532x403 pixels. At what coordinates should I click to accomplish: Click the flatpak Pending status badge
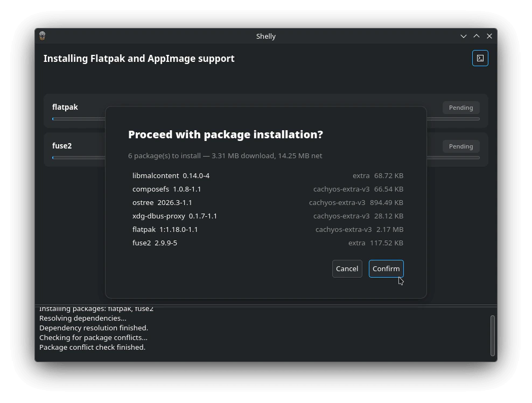coord(461,108)
